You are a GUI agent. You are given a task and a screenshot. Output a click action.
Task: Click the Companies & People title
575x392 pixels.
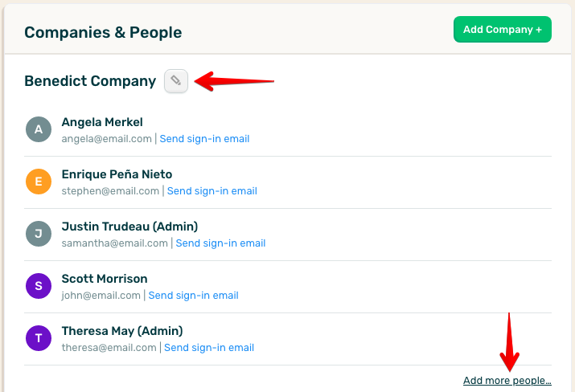(x=103, y=32)
